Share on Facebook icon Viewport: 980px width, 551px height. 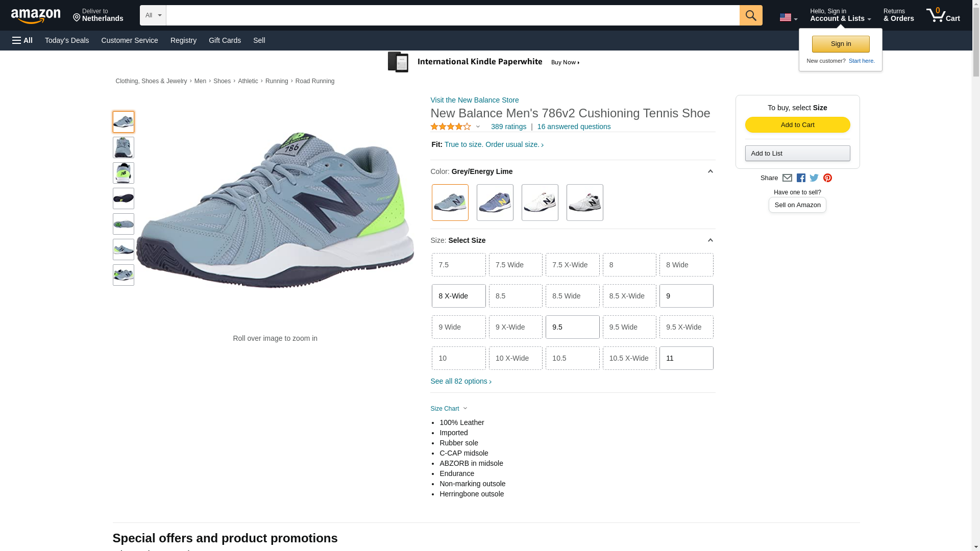point(801,178)
